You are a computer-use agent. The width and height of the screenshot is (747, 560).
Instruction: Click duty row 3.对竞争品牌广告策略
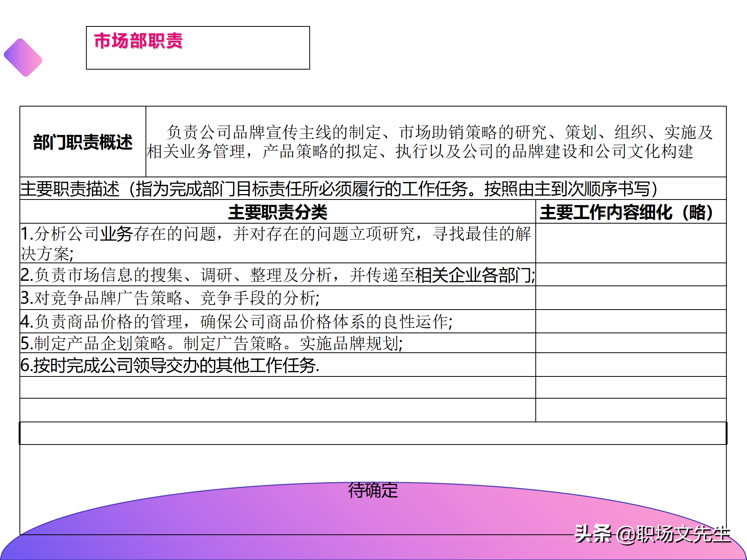278,298
